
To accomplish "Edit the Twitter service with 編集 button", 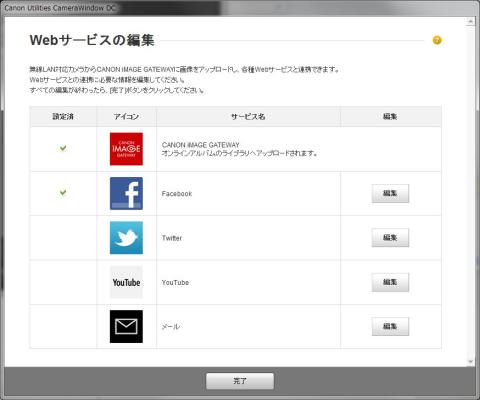I will tap(390, 238).
